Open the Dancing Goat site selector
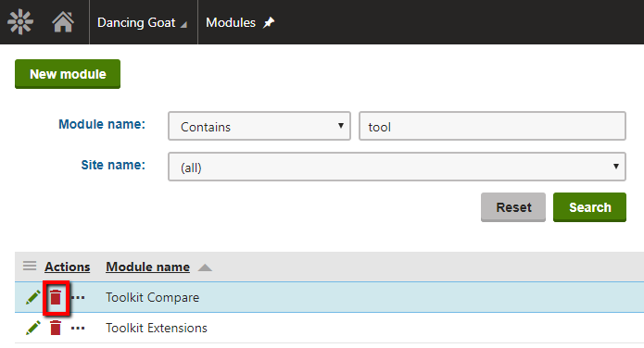This screenshot has width=644, height=348. tap(142, 22)
